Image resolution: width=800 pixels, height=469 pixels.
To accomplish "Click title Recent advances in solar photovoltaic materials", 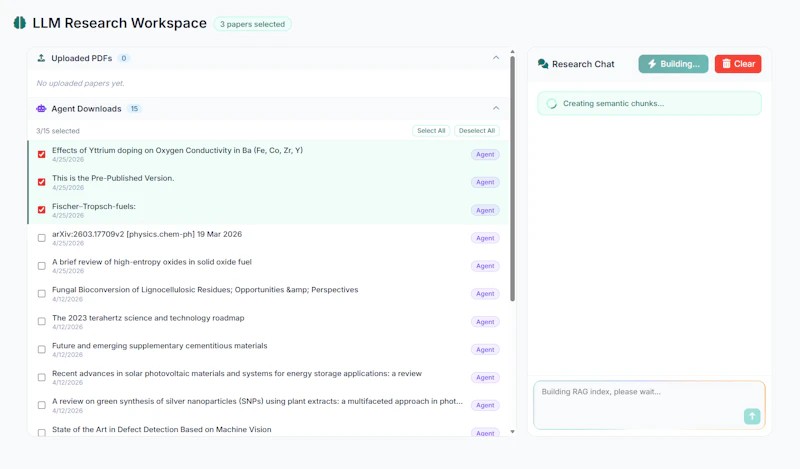I will (x=237, y=374).
